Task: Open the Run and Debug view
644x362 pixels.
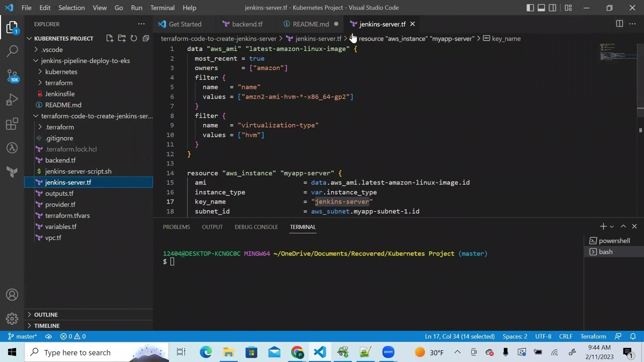Action: 12,100
